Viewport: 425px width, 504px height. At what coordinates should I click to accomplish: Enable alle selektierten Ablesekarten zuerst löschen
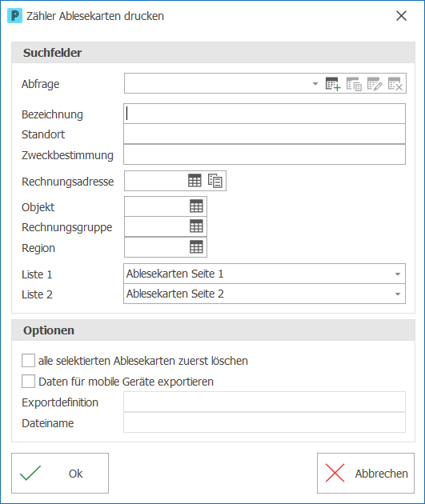pyautogui.click(x=28, y=360)
